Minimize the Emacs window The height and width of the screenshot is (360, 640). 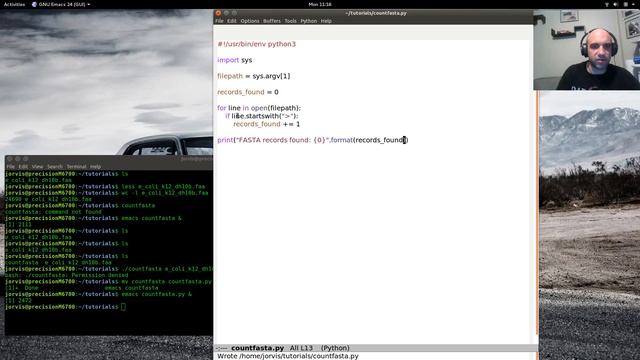pos(226,13)
